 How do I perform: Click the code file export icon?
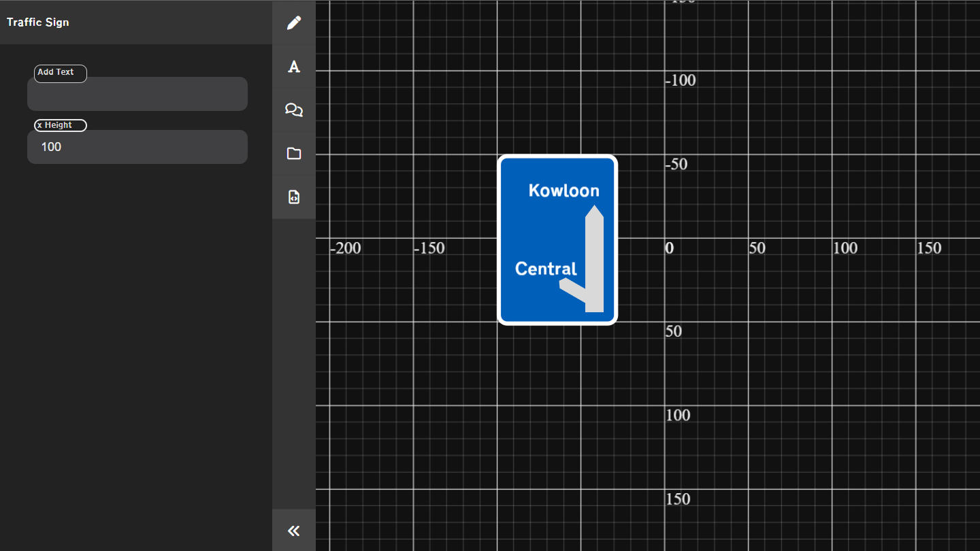point(294,197)
